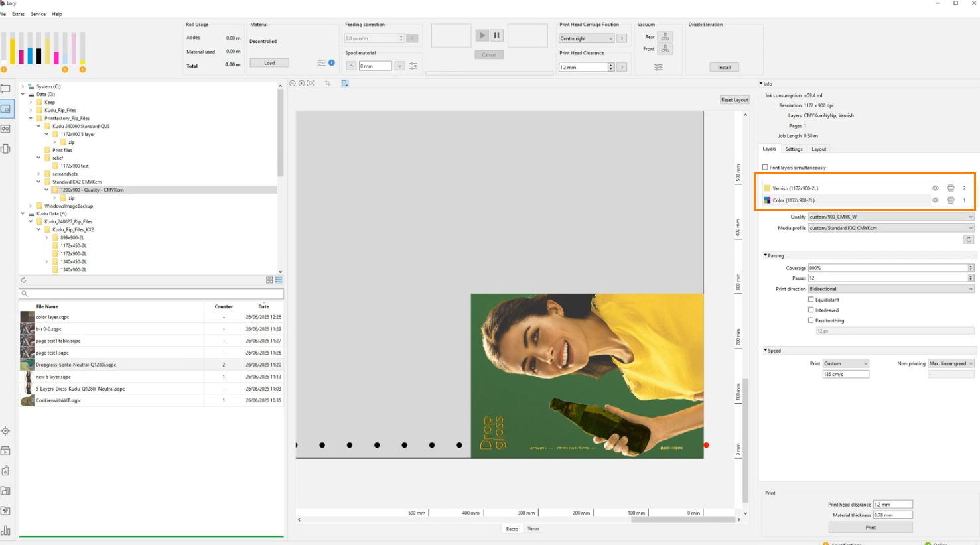This screenshot has height=545, width=980.
Task: Click the Print button
Action: pyautogui.click(x=871, y=528)
